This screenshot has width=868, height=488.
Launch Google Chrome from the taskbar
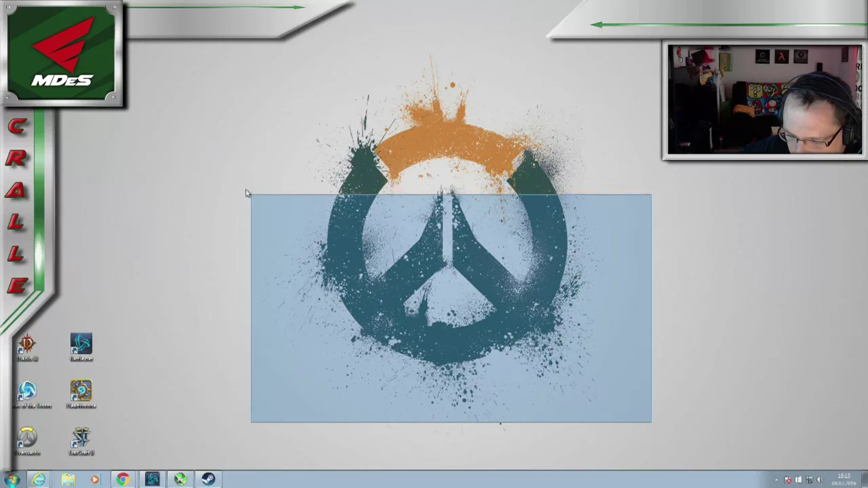(123, 480)
